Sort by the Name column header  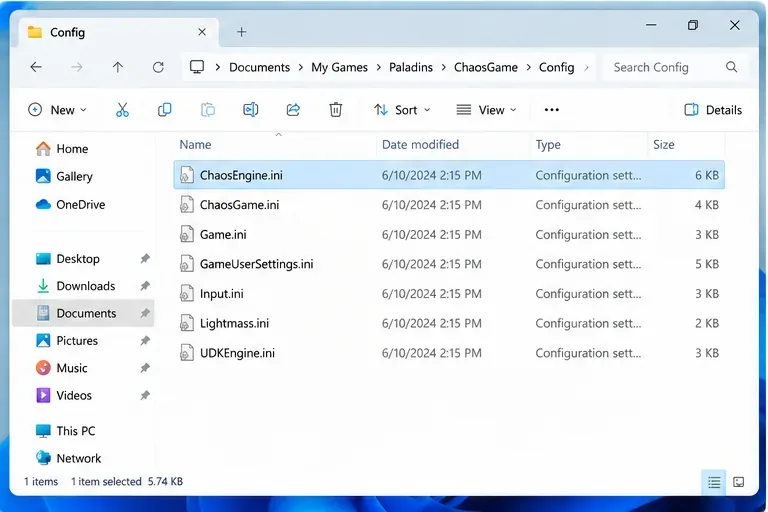(195, 145)
